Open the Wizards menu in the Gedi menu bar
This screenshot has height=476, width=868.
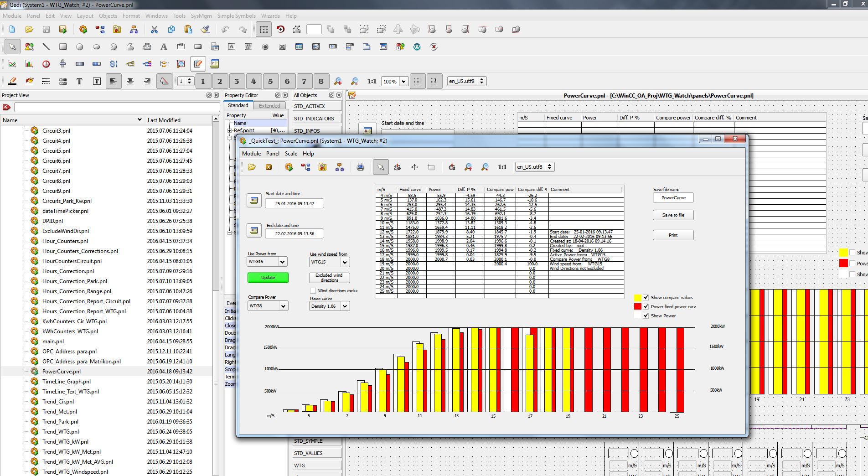point(270,16)
